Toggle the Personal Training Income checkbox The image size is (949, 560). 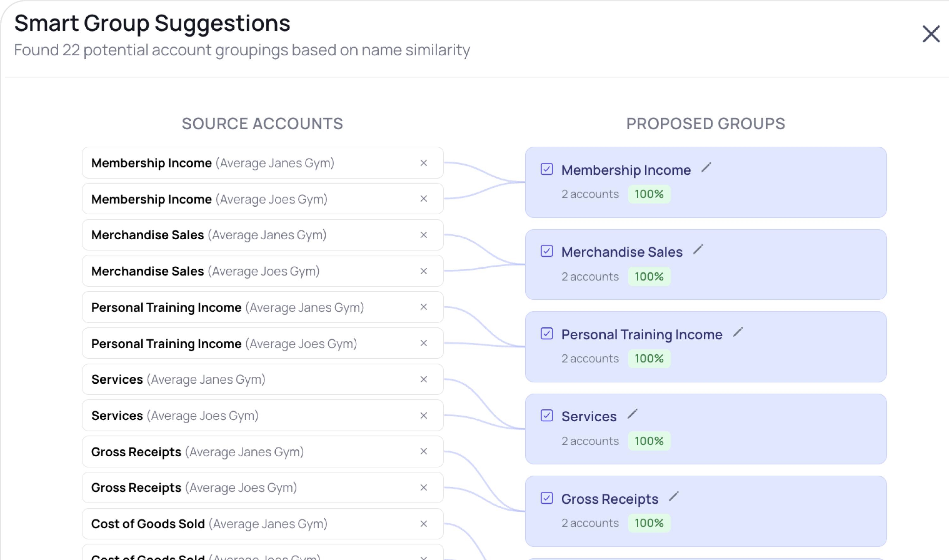click(x=547, y=334)
